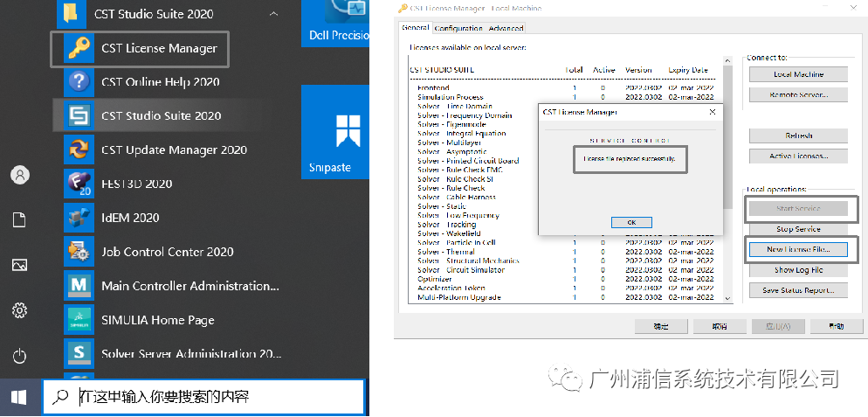The image size is (868, 417).
Task: Open the Snipaste tile
Action: click(x=335, y=132)
